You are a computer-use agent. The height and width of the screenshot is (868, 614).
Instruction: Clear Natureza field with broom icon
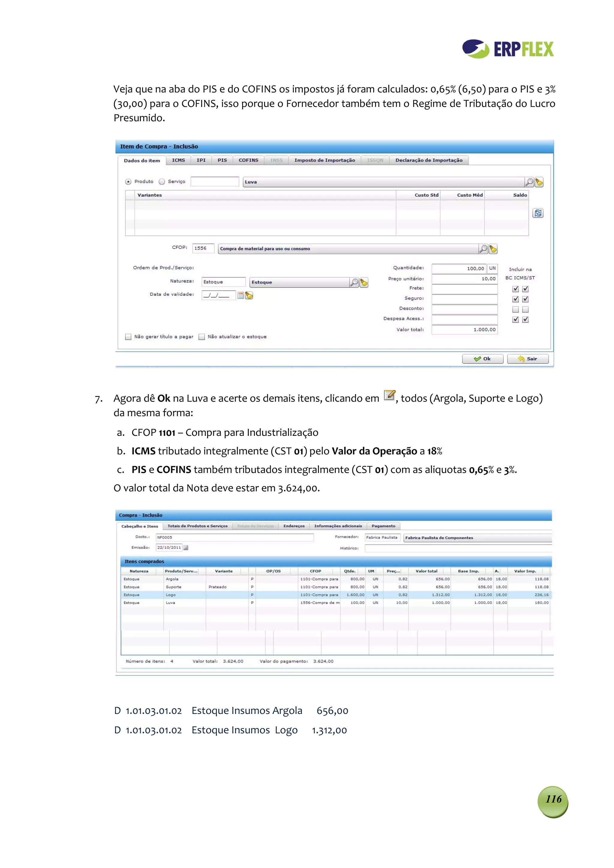(x=364, y=283)
